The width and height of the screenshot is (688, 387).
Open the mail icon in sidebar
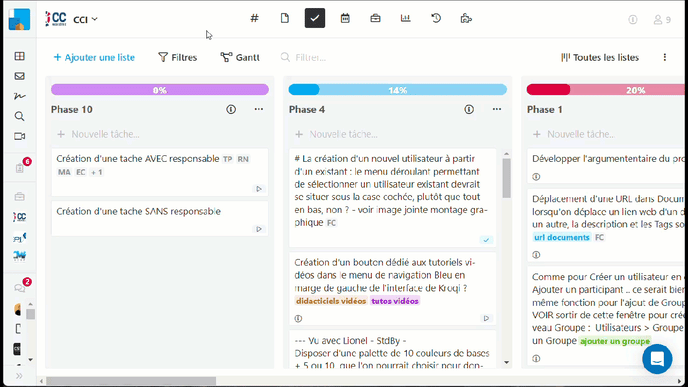19,76
